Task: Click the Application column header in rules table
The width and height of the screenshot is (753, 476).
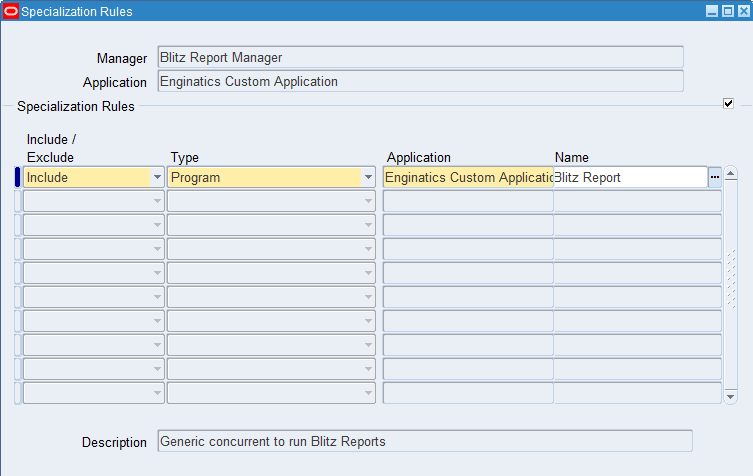Action: pyautogui.click(x=419, y=158)
